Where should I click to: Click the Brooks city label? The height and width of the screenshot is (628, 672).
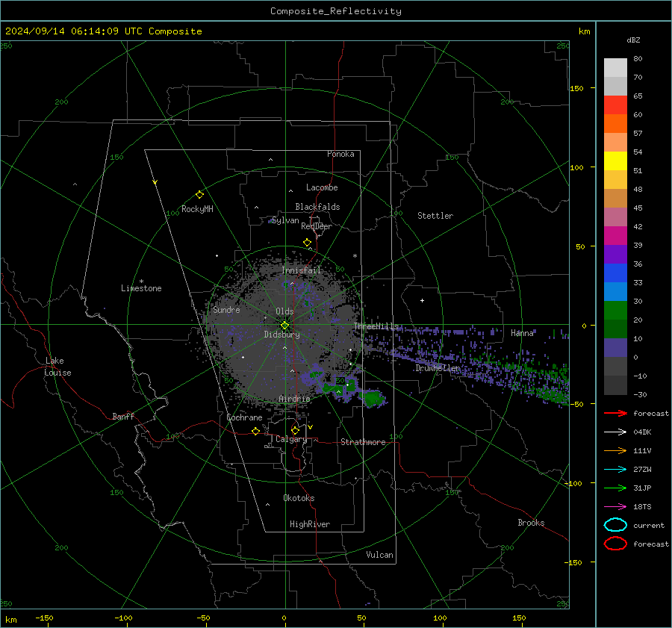[x=531, y=523]
